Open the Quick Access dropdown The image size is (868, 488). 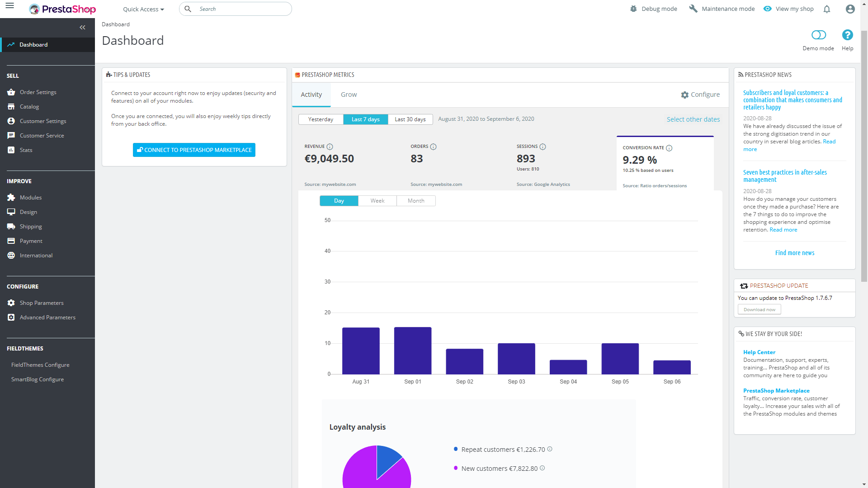(x=143, y=9)
